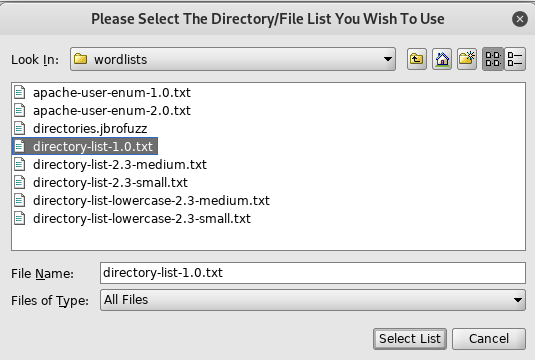Open the Files of Type dropdown
The height and width of the screenshot is (360, 535).
(313, 300)
